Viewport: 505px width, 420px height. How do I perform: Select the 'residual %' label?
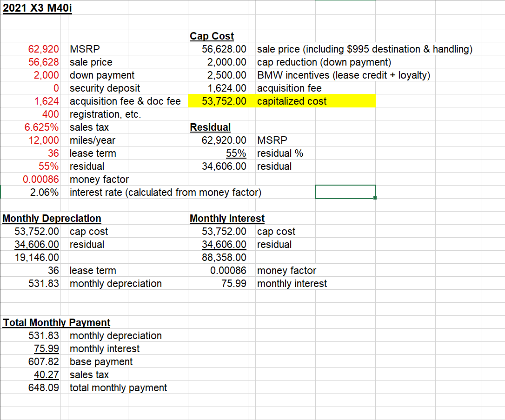[280, 153]
